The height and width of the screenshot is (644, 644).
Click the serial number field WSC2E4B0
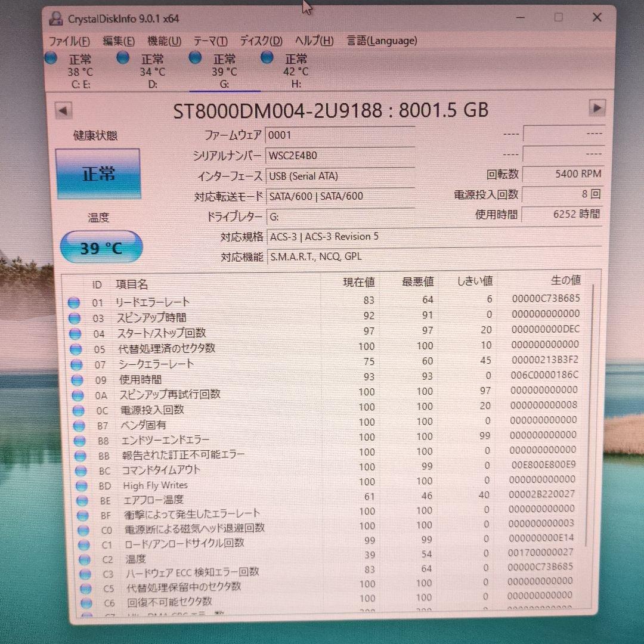(340, 156)
